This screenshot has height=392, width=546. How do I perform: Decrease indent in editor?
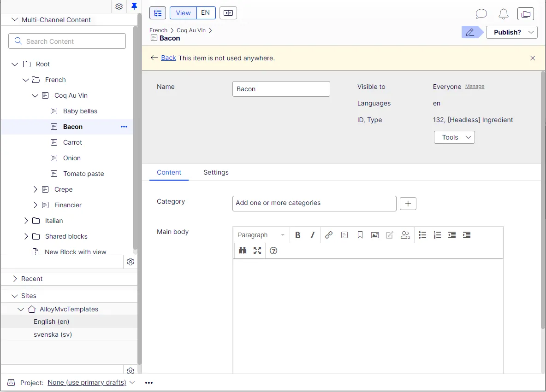452,235
